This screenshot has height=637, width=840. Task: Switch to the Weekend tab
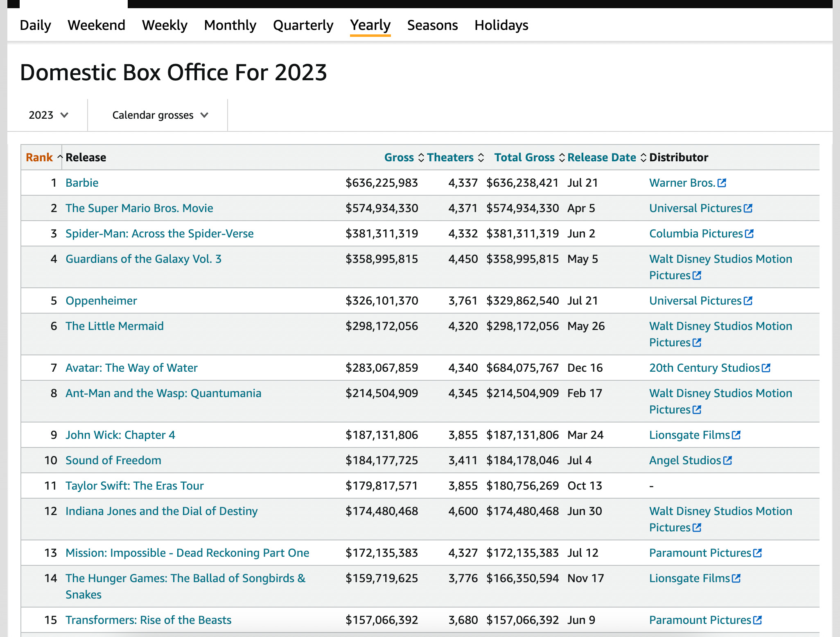tap(96, 25)
